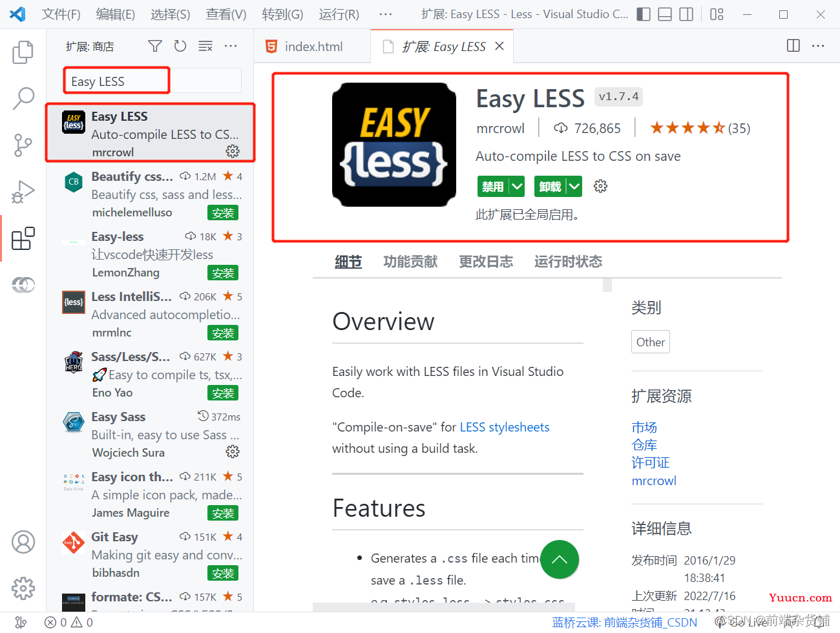The height and width of the screenshot is (633, 840).
Task: Expand the 禁用 dropdown arrow
Action: pos(516,187)
